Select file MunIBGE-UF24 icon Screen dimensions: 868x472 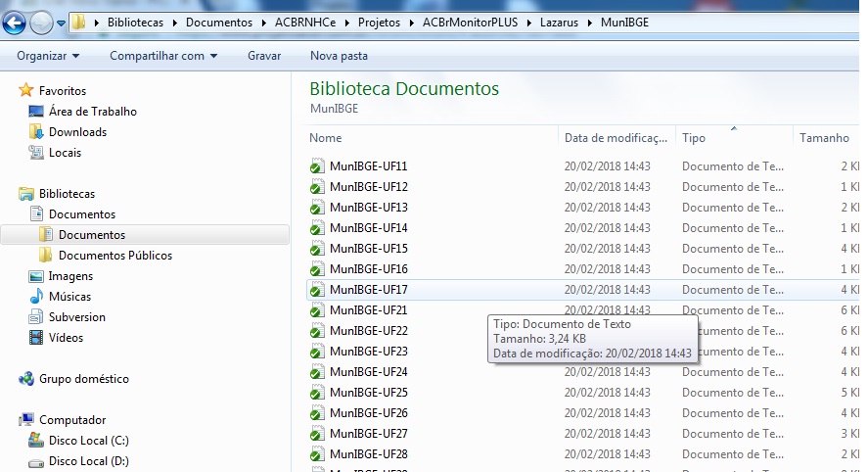pos(317,371)
